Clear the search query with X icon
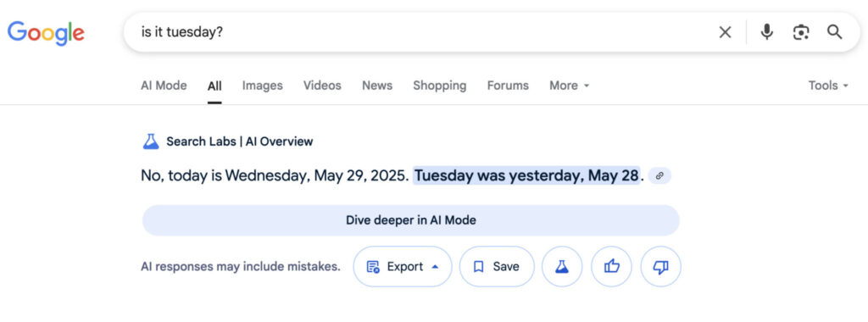The width and height of the screenshot is (868, 322). click(x=725, y=32)
